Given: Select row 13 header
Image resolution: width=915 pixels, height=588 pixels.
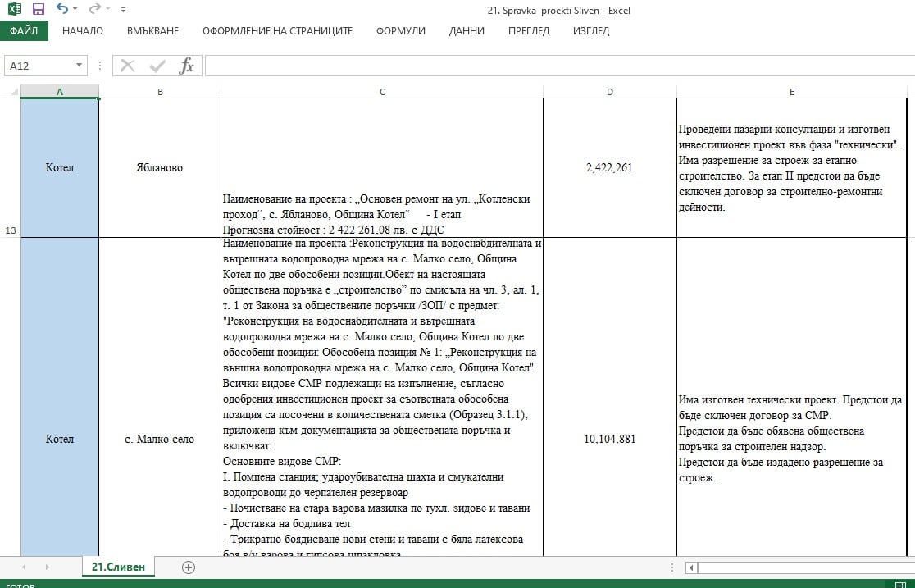Looking at the screenshot, I should (11, 230).
